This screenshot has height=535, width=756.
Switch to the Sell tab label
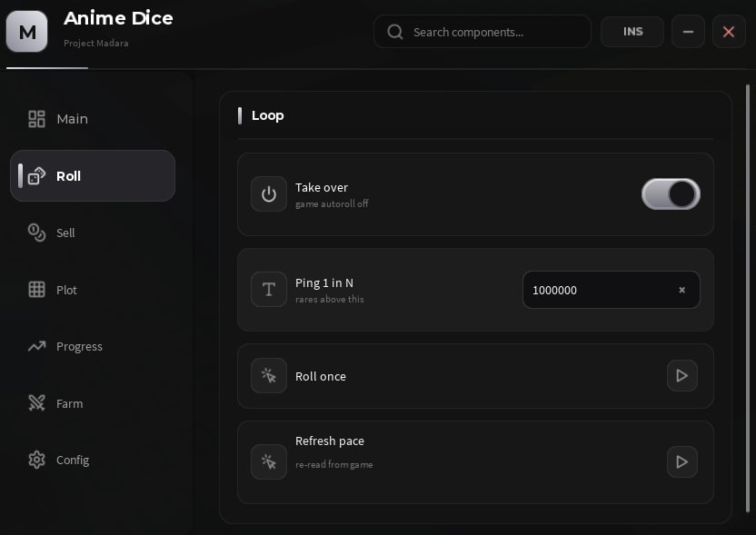click(x=65, y=233)
